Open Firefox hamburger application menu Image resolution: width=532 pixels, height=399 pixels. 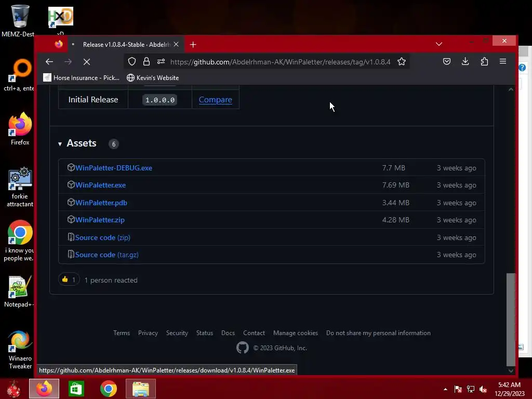[x=503, y=61]
